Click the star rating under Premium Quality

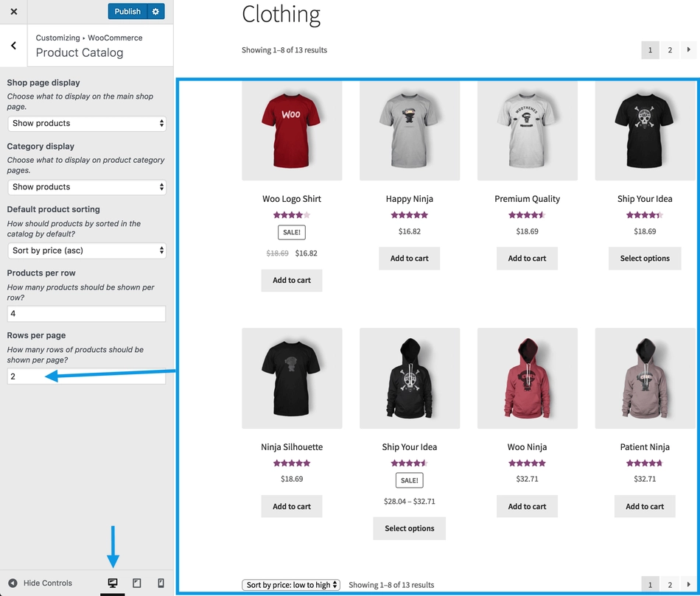(x=528, y=215)
